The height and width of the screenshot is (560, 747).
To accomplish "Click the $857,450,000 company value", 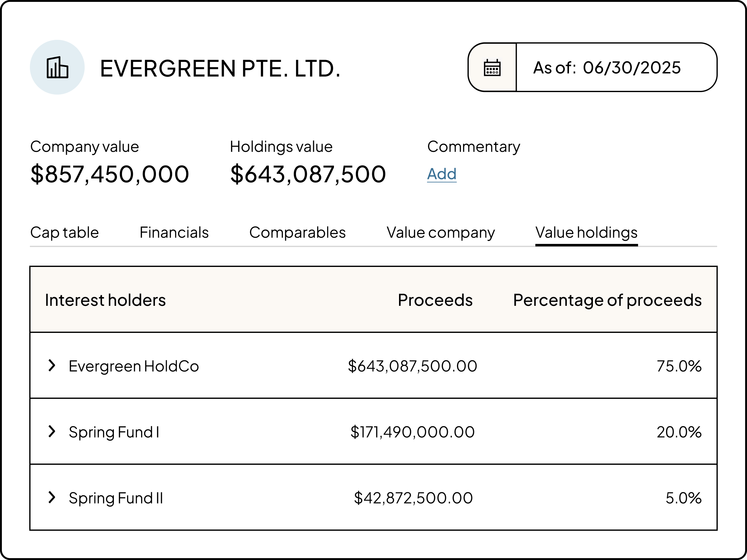I will (110, 174).
